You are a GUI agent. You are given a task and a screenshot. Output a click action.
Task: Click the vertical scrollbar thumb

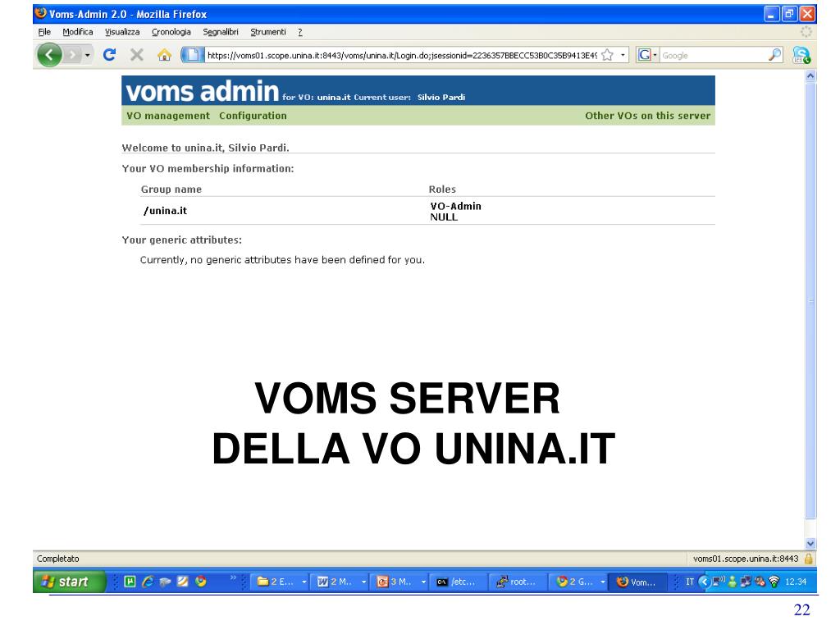810,300
